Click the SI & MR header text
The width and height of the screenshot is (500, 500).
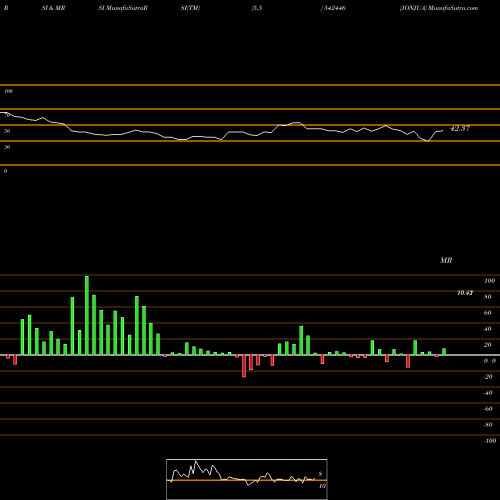pyautogui.click(x=53, y=8)
